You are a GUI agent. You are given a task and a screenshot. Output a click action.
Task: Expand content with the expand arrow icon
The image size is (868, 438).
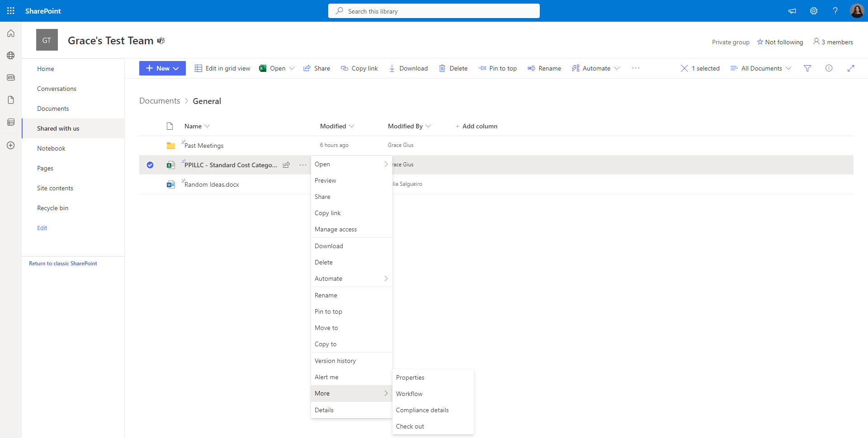[x=851, y=68]
